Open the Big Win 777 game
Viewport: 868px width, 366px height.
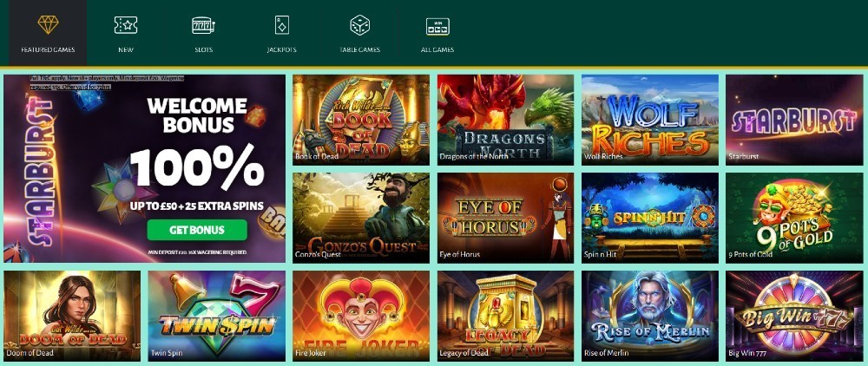coord(794,317)
